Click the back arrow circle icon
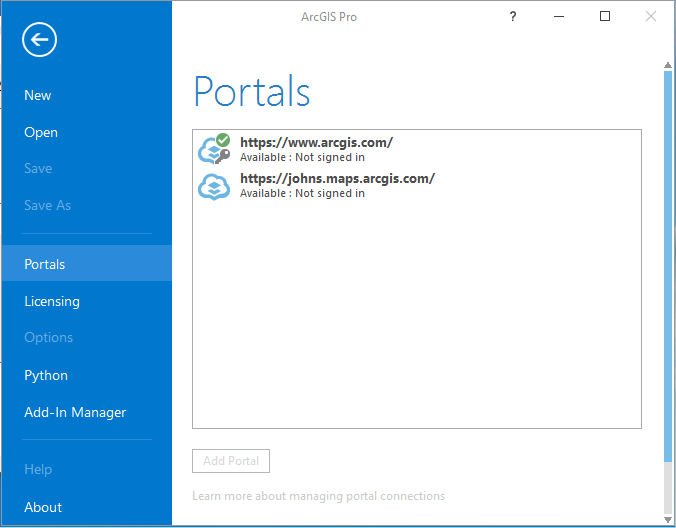This screenshot has height=528, width=676. tap(39, 40)
